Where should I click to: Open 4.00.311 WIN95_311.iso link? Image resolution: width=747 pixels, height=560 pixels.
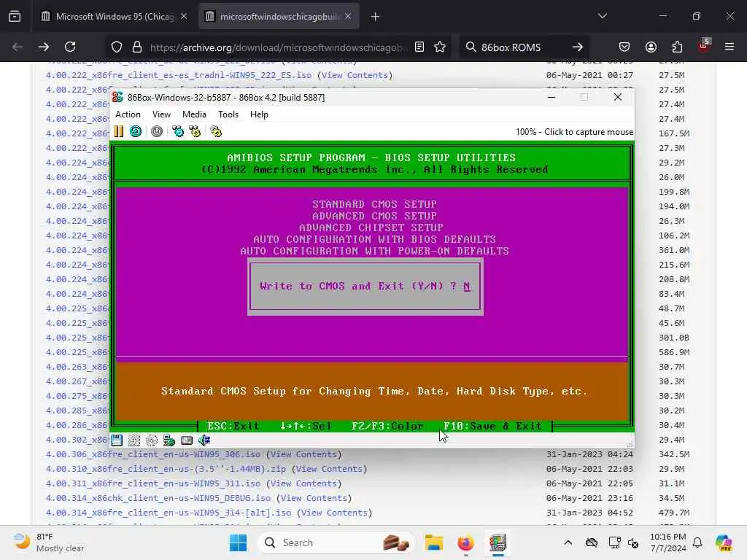[153, 483]
